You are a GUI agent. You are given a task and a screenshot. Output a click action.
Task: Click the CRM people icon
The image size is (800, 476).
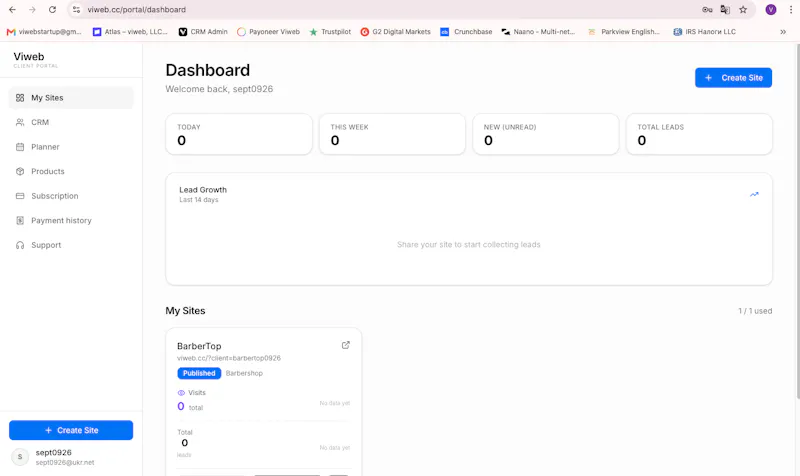[20, 122]
